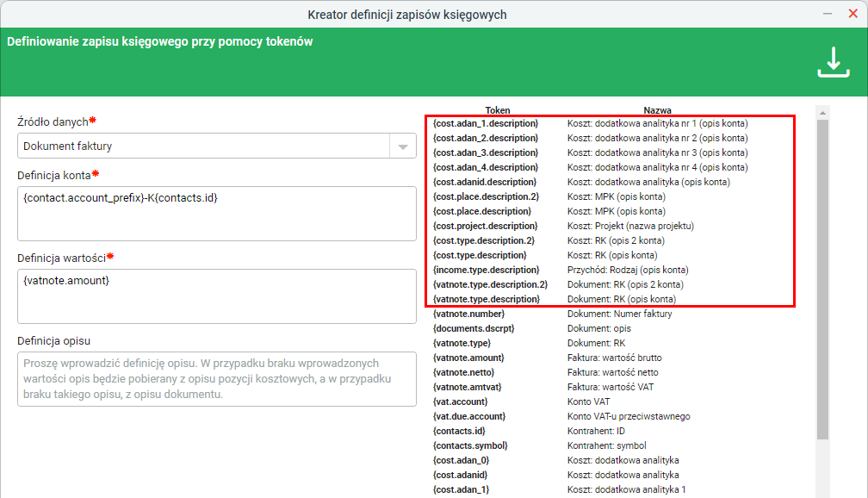Screen dimensions: 868x498
Task: Select token {documents.dscrpt}
Action: [474, 328]
